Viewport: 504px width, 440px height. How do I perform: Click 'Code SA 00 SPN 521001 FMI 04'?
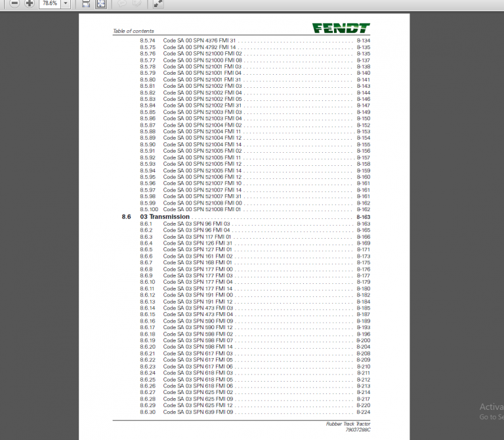pyautogui.click(x=202, y=73)
